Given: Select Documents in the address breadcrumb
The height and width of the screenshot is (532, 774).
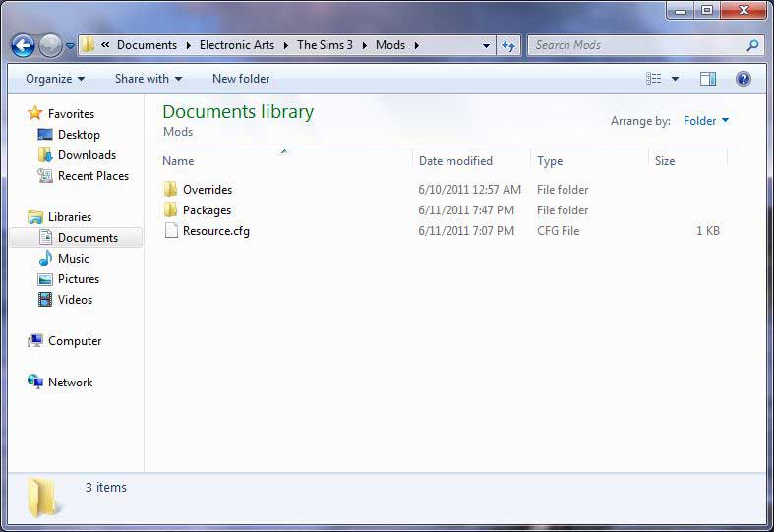Looking at the screenshot, I should pos(147,45).
